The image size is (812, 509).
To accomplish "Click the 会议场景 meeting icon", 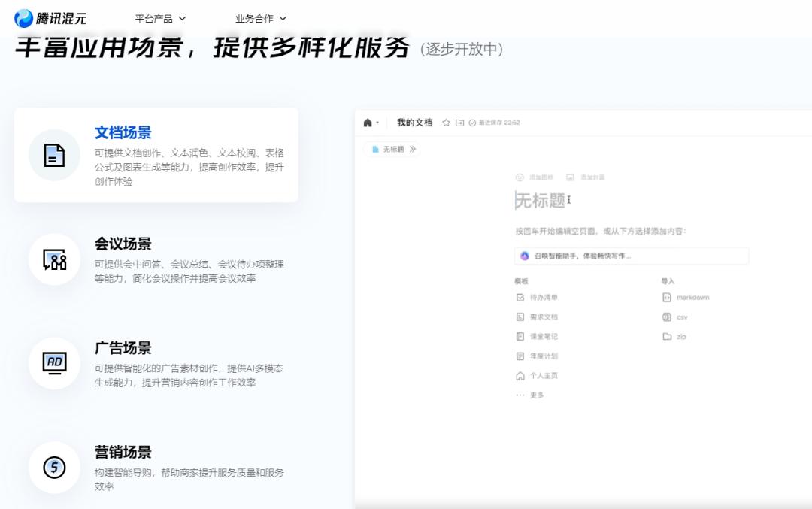I will click(x=53, y=260).
